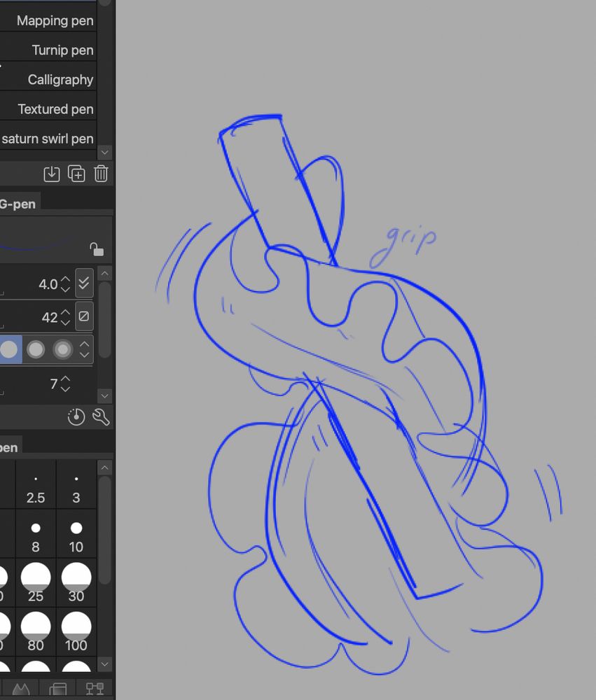Screen dimensions: 596x700
Task: Duplicate the current sub tool
Action: pos(76,174)
